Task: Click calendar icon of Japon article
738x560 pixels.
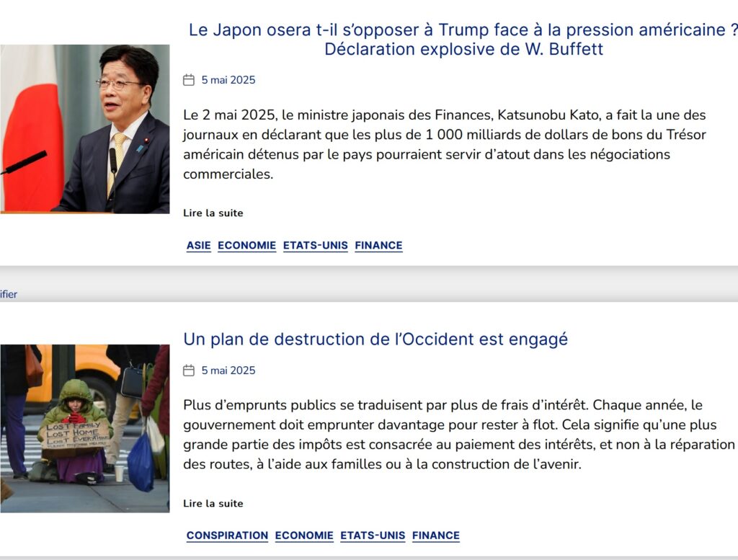Action: point(189,80)
